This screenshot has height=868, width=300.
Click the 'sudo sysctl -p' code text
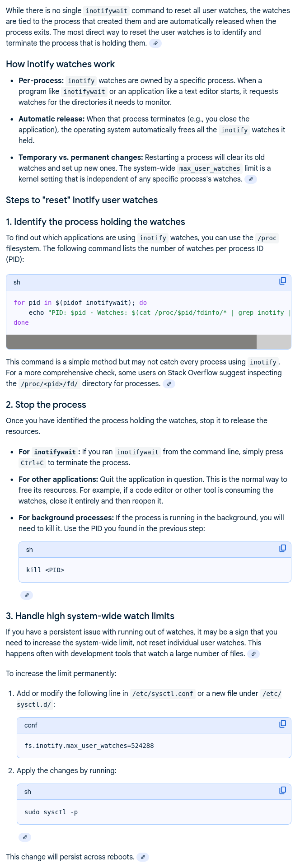coord(51,812)
